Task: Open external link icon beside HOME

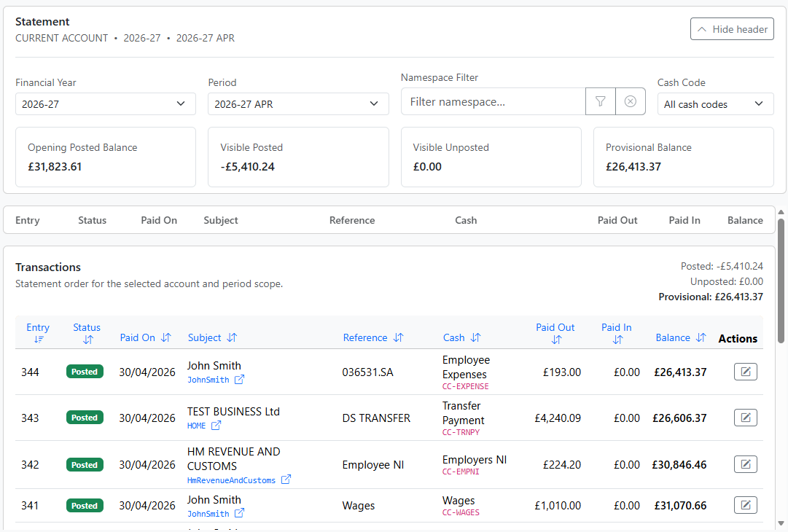Action: pos(216,426)
